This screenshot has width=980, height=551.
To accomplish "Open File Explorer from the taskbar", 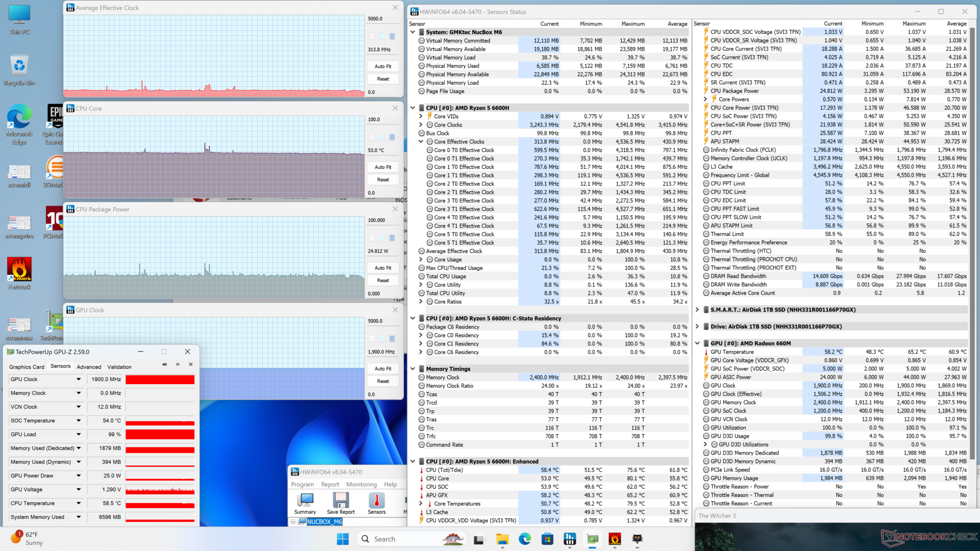I will pyautogui.click(x=502, y=539).
